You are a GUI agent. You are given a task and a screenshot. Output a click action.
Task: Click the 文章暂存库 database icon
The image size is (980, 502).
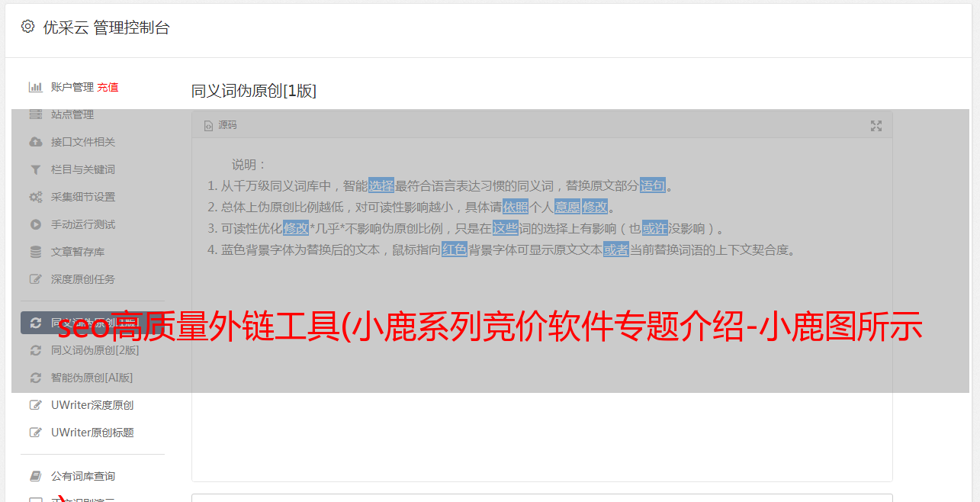click(35, 252)
